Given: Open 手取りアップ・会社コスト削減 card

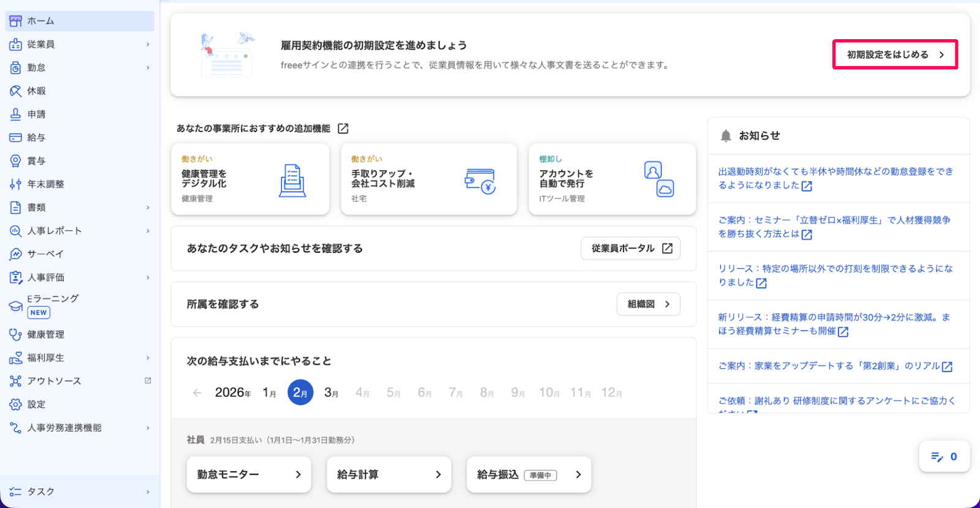Looking at the screenshot, I should (429, 179).
